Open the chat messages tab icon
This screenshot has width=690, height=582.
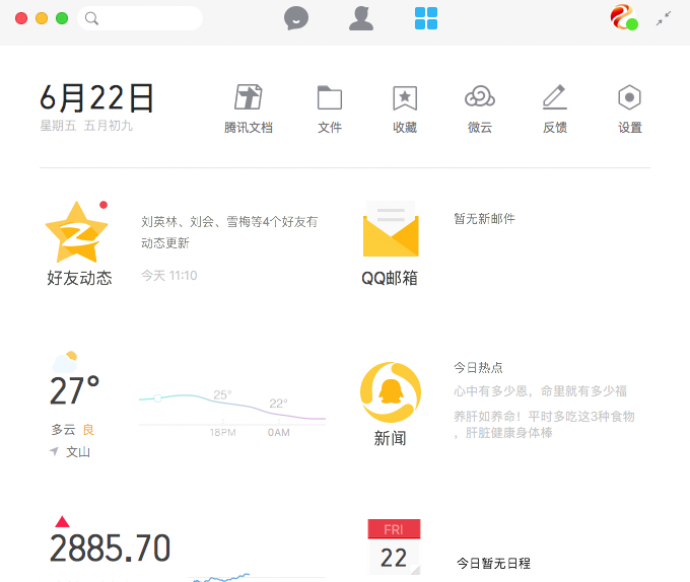point(296,18)
